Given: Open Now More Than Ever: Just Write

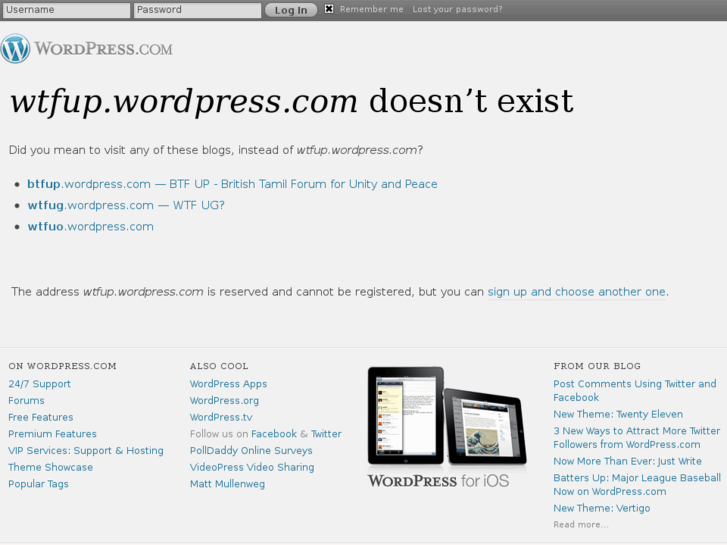Looking at the screenshot, I should 627,461.
